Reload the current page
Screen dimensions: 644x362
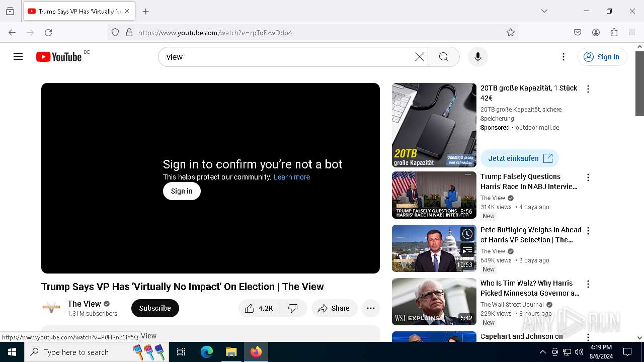[48, 32]
